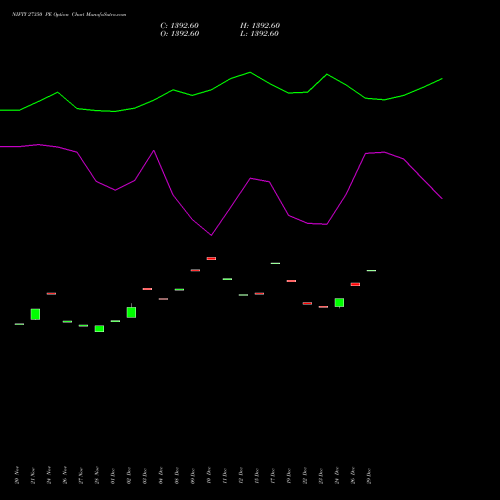Click the '20 Nov' date axis label
This screenshot has height=500, width=500.
[17, 475]
